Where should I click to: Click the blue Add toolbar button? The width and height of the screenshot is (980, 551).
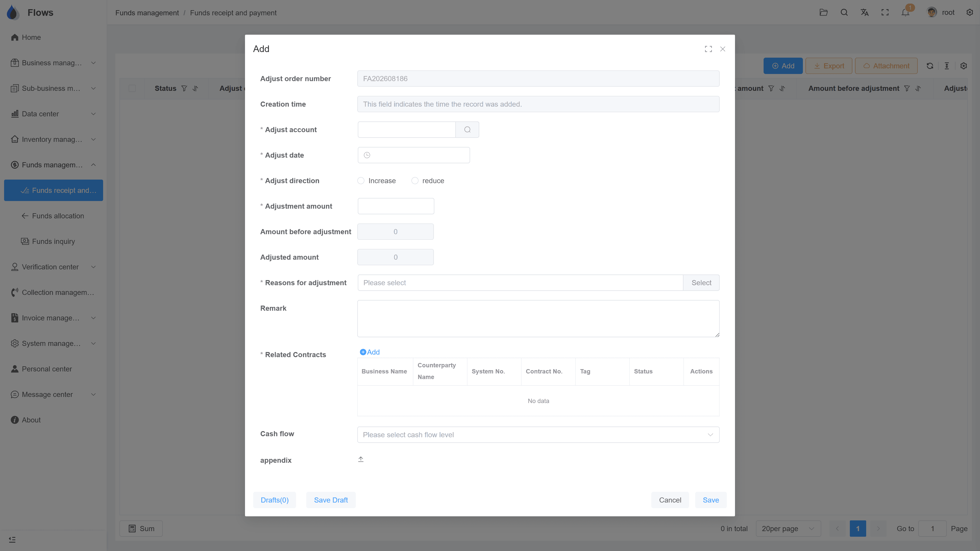(x=783, y=66)
